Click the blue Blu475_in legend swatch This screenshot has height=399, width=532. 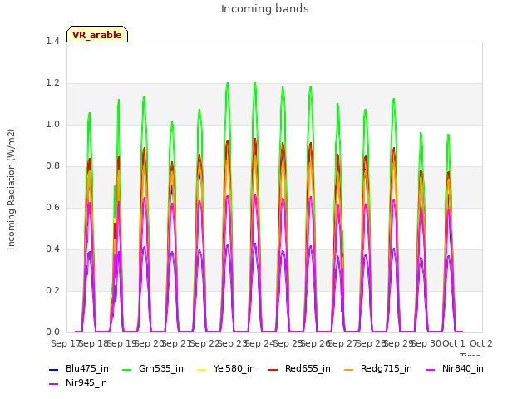click(x=53, y=369)
